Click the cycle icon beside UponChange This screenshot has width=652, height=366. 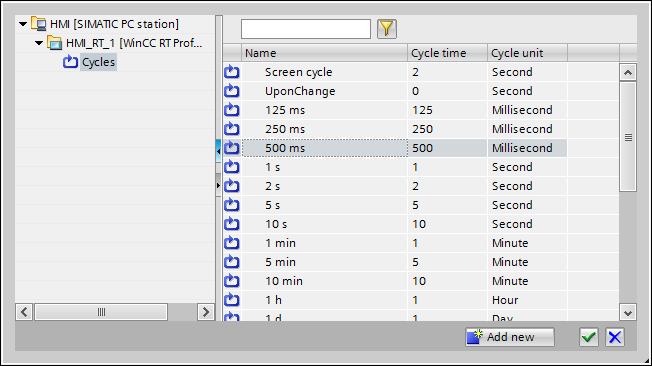pyautogui.click(x=232, y=91)
